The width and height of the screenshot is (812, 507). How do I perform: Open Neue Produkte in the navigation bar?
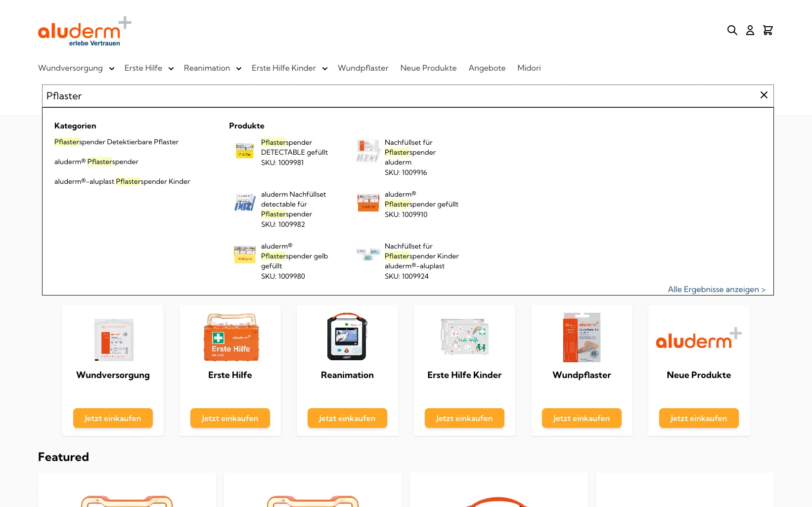[428, 68]
